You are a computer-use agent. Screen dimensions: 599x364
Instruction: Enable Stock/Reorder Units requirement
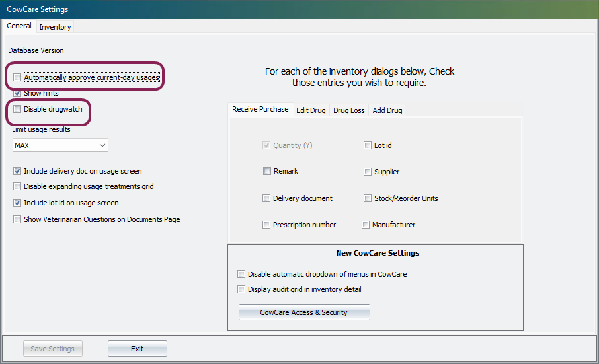(x=368, y=198)
